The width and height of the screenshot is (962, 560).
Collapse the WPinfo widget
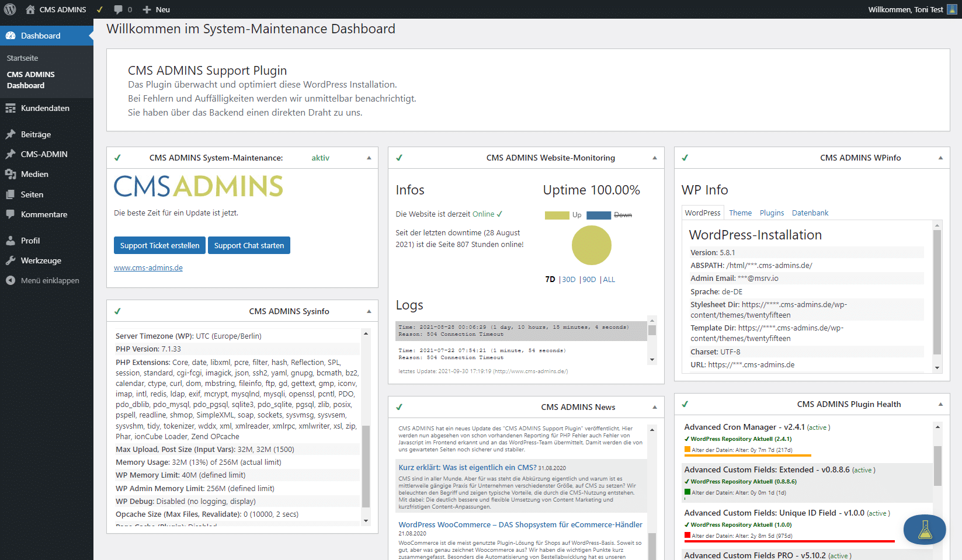click(x=940, y=158)
